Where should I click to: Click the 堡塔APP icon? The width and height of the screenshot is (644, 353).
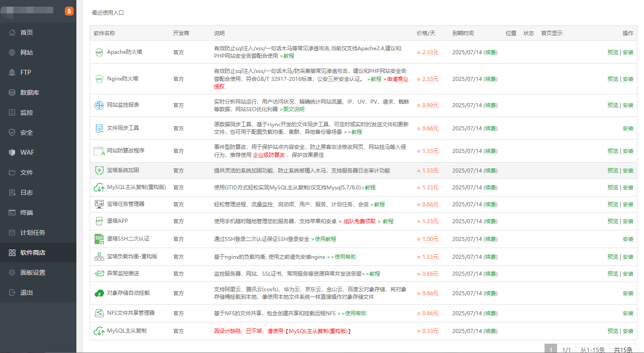[99, 221]
